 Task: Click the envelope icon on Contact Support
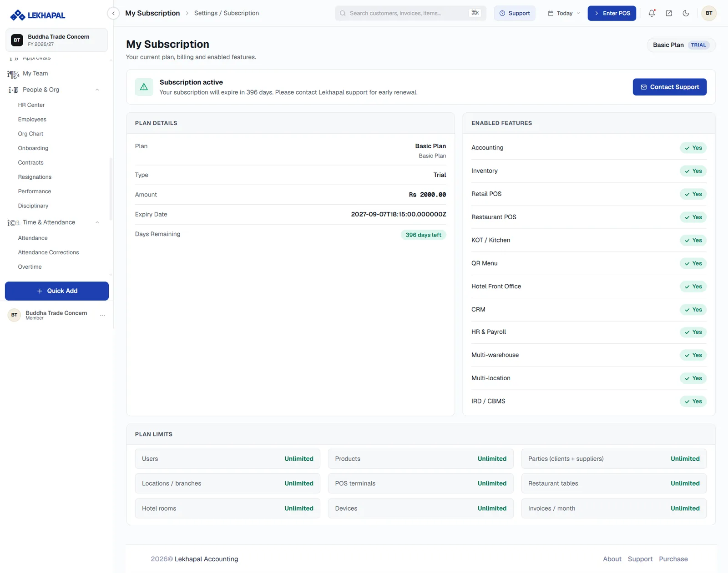[x=644, y=87]
